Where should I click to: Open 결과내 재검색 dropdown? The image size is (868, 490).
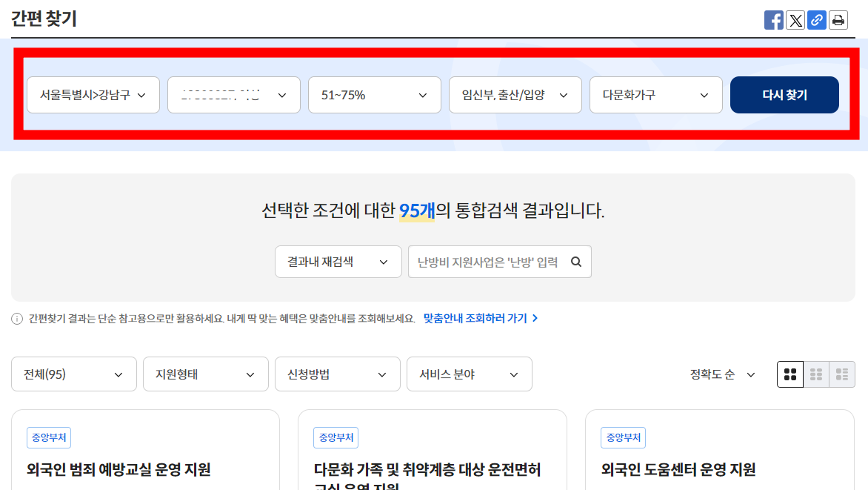click(x=338, y=262)
